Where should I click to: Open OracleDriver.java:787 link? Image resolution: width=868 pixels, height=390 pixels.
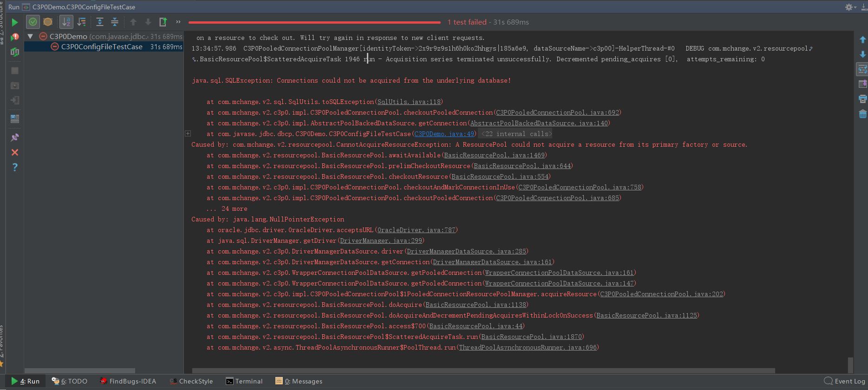pos(417,230)
